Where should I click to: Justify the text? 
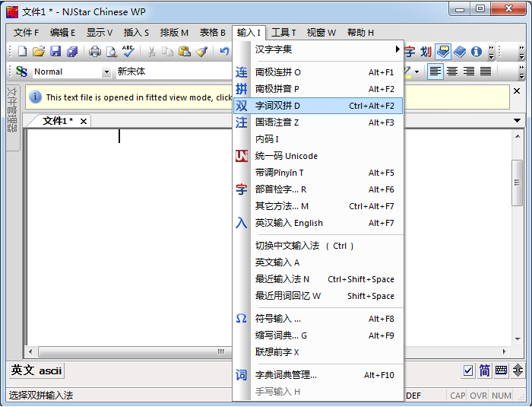coord(486,72)
